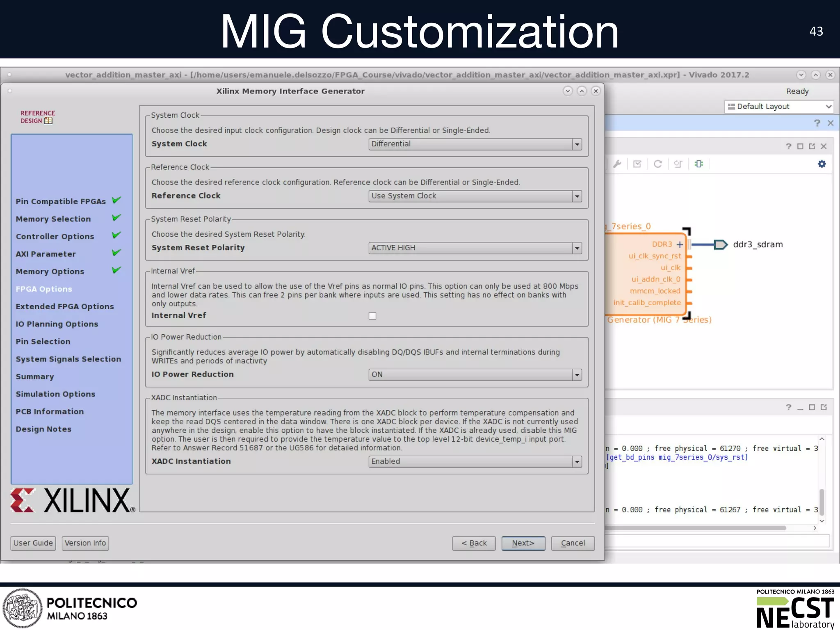The width and height of the screenshot is (840, 630).
Task: Click the User Guide button
Action: pyautogui.click(x=33, y=543)
